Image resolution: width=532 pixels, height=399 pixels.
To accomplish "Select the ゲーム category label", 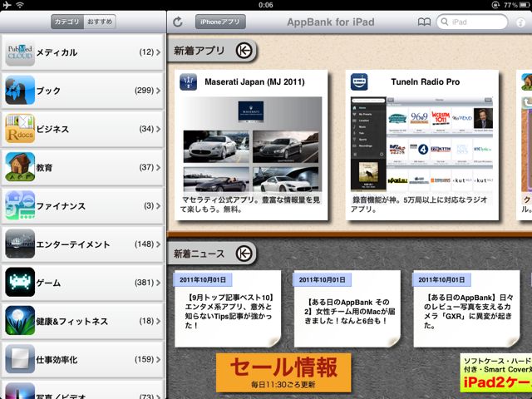I will tap(48, 283).
